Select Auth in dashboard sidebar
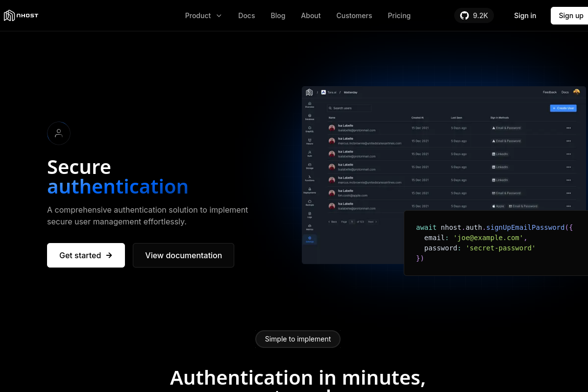 (x=310, y=154)
